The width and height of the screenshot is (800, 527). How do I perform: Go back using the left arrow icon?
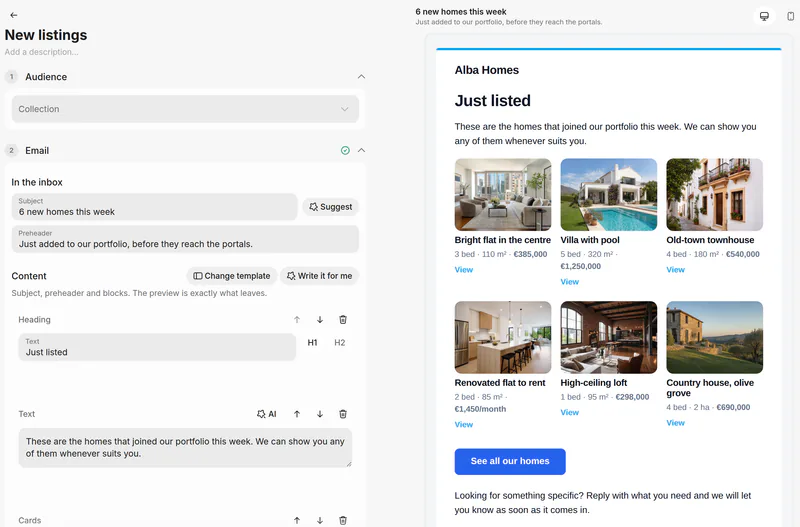coord(14,15)
